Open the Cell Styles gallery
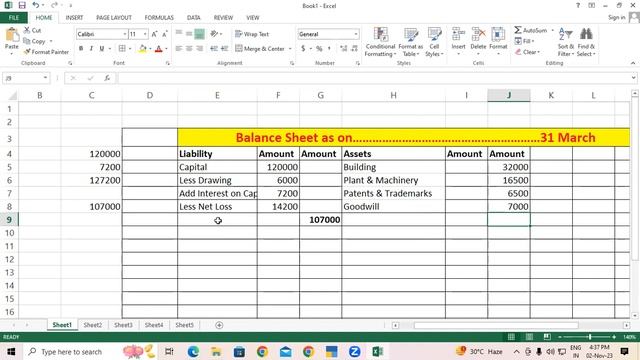Screen dimensions: 640x360 click(x=434, y=42)
